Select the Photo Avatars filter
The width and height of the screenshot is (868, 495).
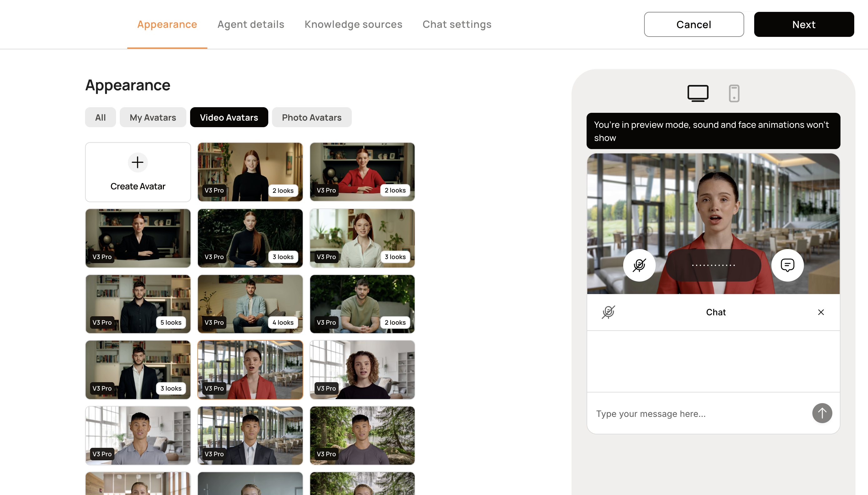click(311, 117)
